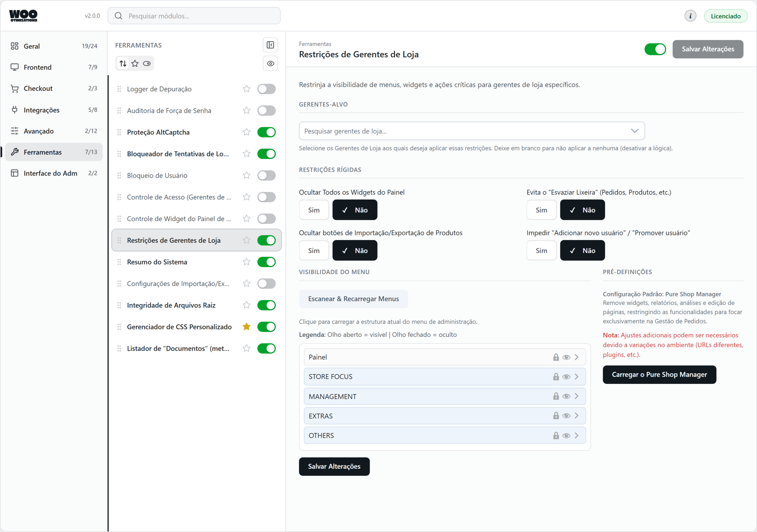
Task: Expand the EXTRAS row chevron
Action: tap(577, 415)
